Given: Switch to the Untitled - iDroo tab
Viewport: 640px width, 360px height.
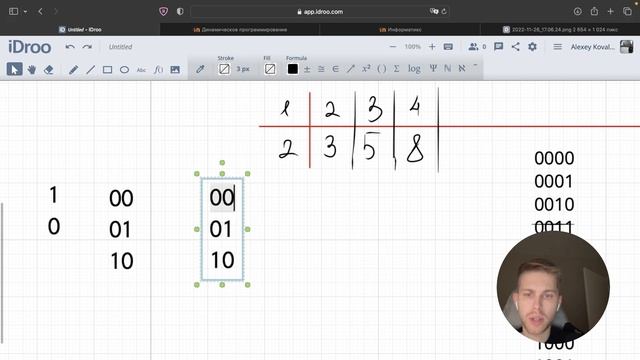Looking at the screenshot, I should pyautogui.click(x=80, y=29).
